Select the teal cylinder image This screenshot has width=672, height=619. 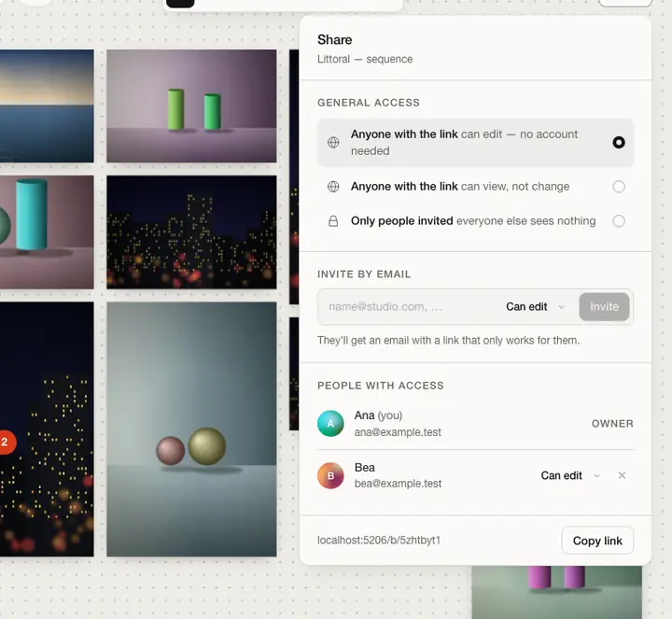point(47,232)
